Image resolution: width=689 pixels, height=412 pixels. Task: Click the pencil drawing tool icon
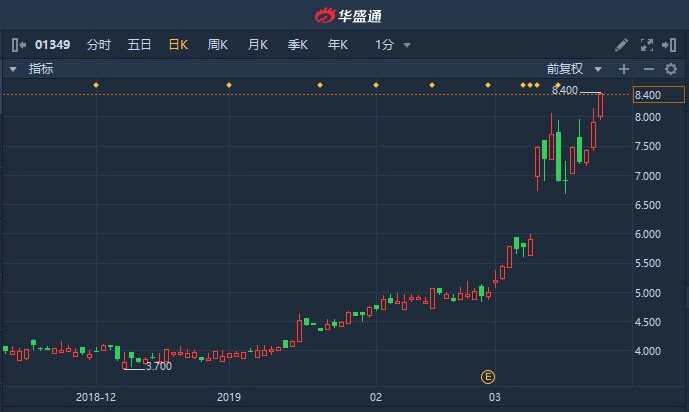621,45
